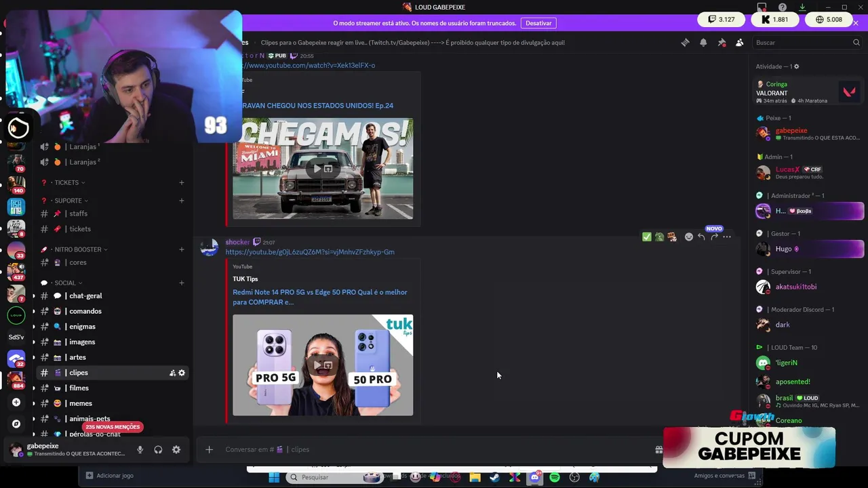Viewport: 868px width, 488px height.
Task: Show pinned messages pin icon
Action: pos(722,42)
